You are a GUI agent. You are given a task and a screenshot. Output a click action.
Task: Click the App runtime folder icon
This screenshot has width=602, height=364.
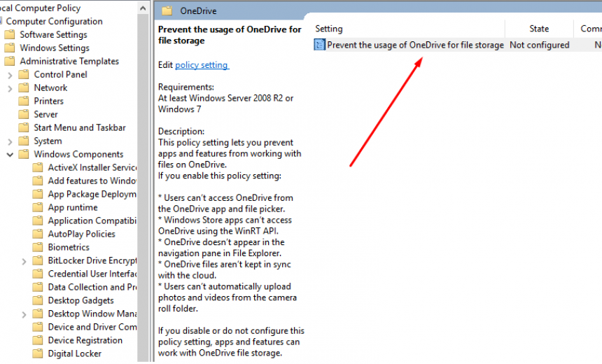(38, 208)
